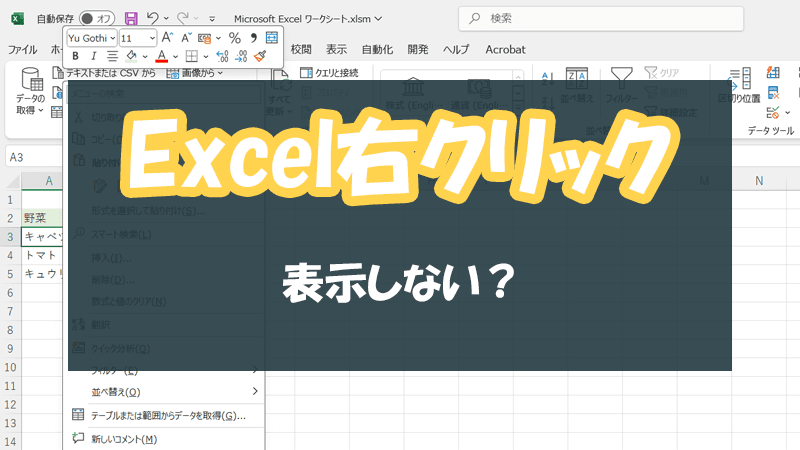This screenshot has width=800, height=450.
Task: Open the Acrobat ribbon tab
Action: [505, 49]
